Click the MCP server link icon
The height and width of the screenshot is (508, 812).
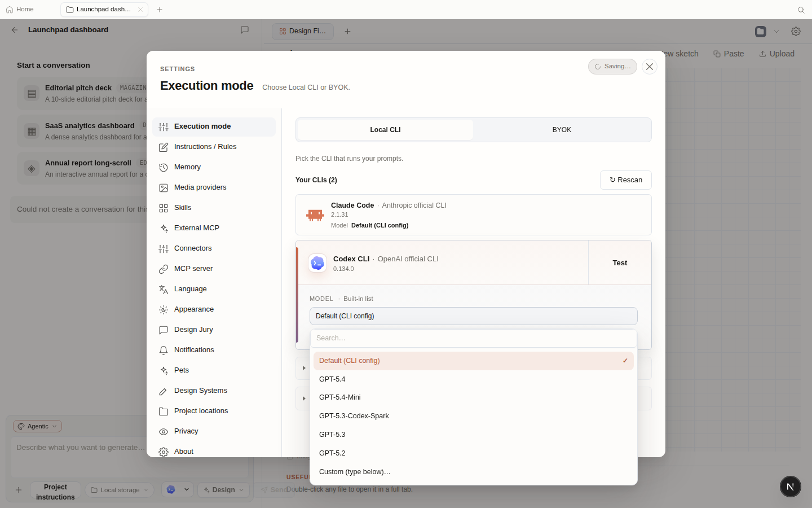[164, 269]
